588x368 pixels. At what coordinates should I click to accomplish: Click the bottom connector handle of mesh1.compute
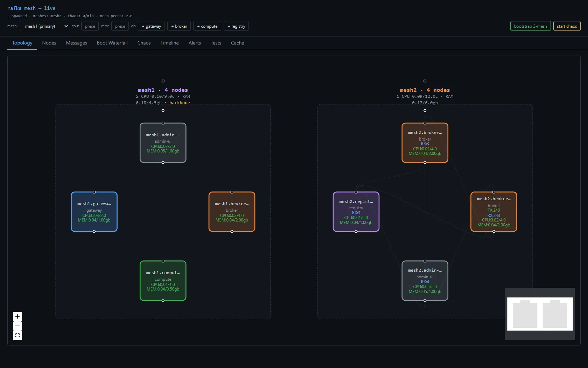(x=163, y=300)
